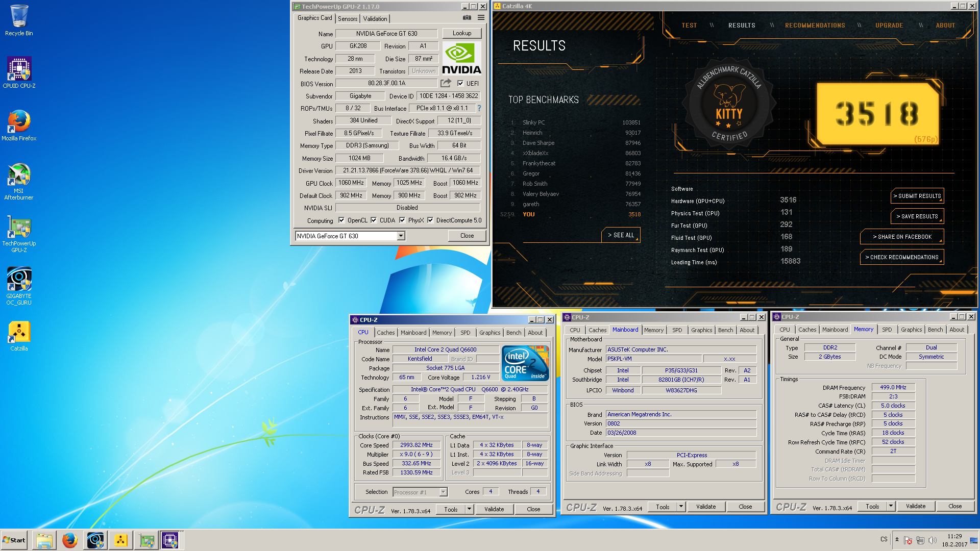Image resolution: width=980 pixels, height=551 pixels.
Task: Toggle the DirectCompute 5.0 checkbox
Action: (x=430, y=220)
